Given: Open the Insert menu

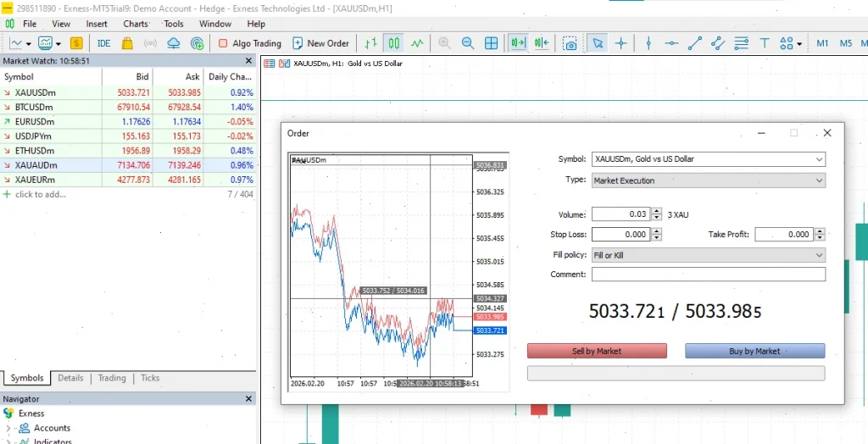Looking at the screenshot, I should pyautogui.click(x=97, y=24).
